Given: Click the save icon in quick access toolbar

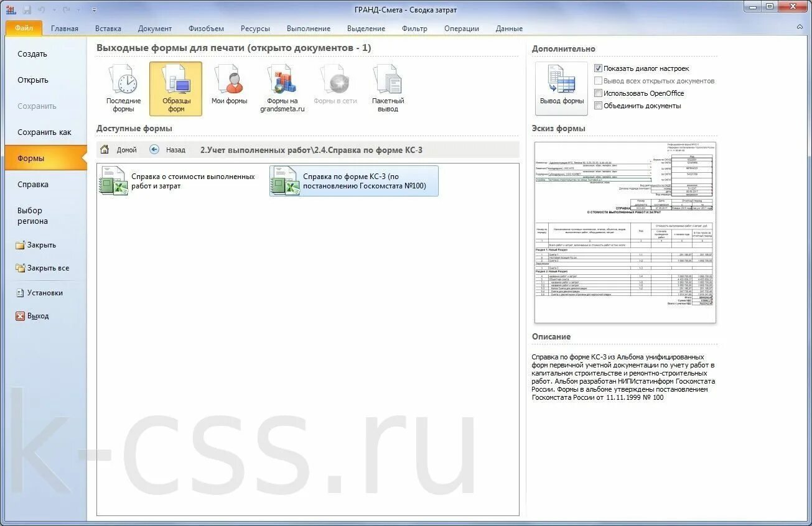Looking at the screenshot, I should coord(27,10).
